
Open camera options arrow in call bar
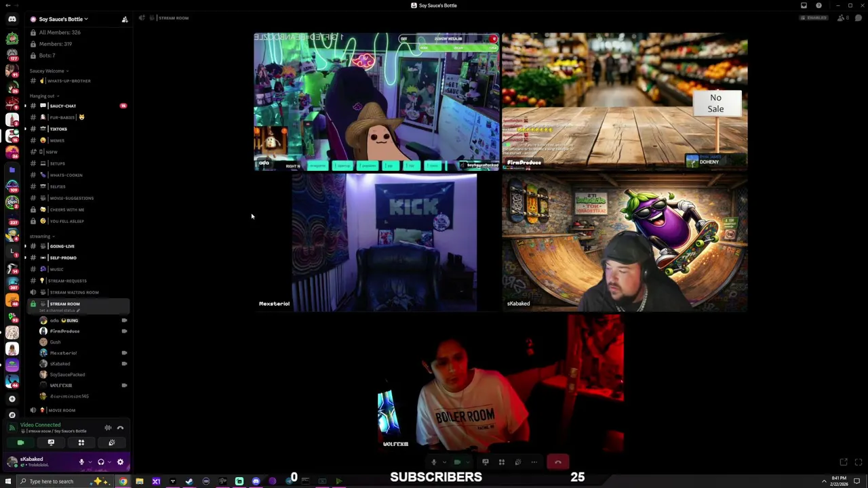pos(468,462)
